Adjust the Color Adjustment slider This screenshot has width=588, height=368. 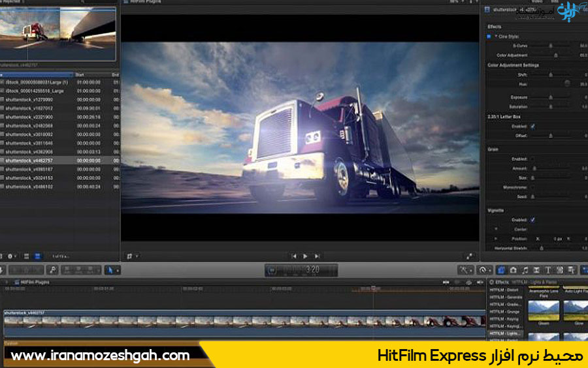tap(556, 55)
